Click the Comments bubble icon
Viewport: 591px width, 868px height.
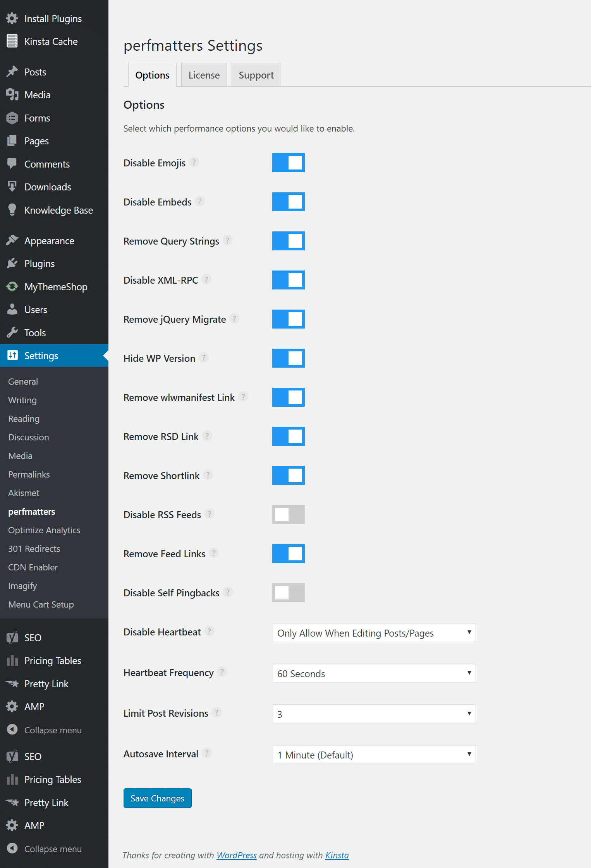pyautogui.click(x=12, y=164)
